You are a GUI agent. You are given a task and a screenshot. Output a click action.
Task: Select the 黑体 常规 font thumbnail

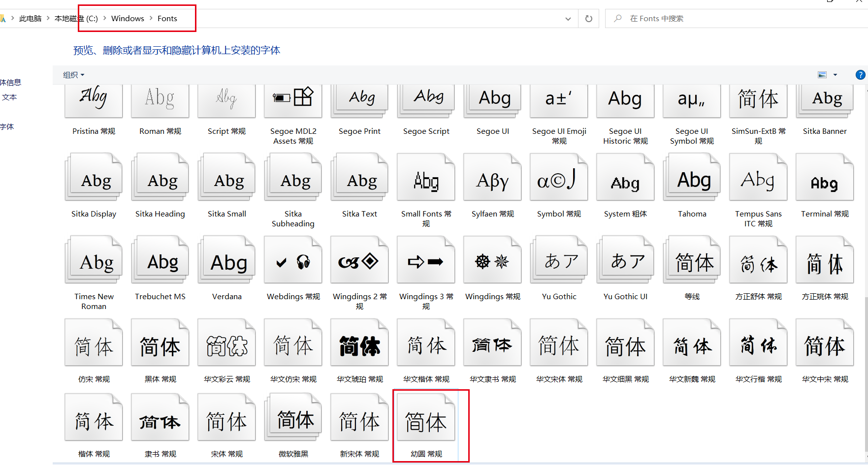[160, 342]
